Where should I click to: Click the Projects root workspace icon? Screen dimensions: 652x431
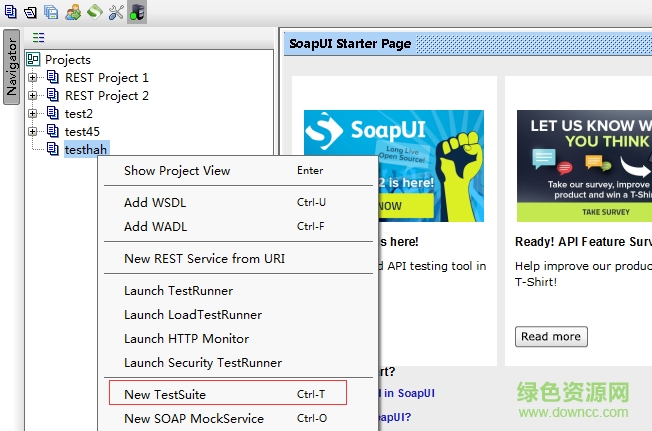coord(33,59)
